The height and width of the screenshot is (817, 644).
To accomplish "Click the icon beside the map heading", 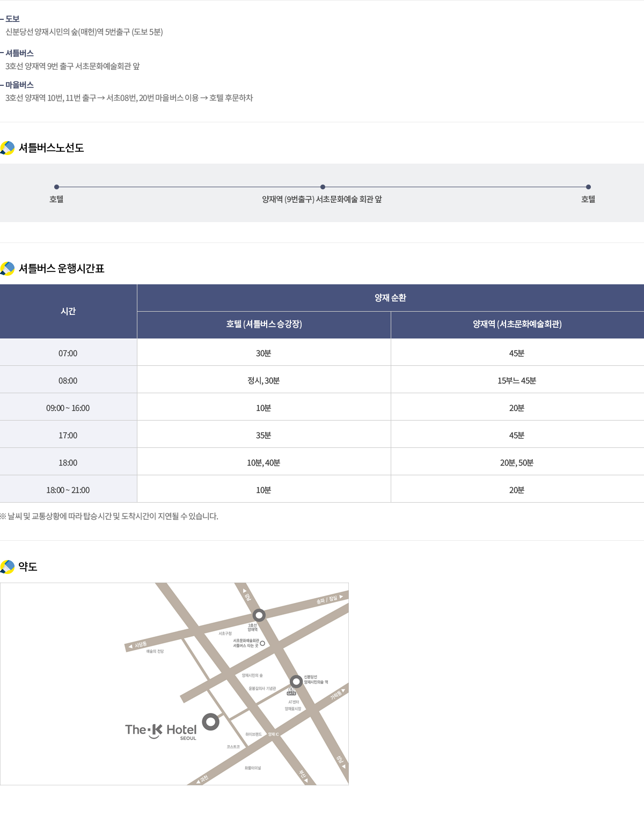I will point(8,566).
